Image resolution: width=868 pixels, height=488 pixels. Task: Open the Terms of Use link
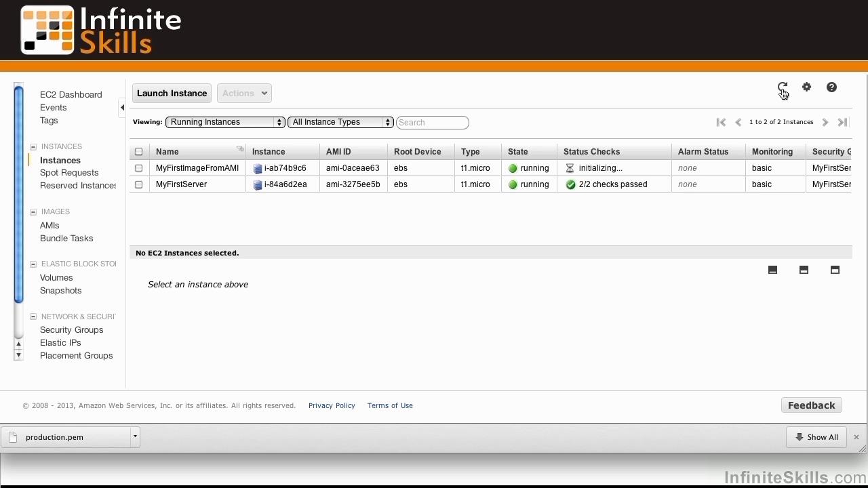[x=390, y=405]
